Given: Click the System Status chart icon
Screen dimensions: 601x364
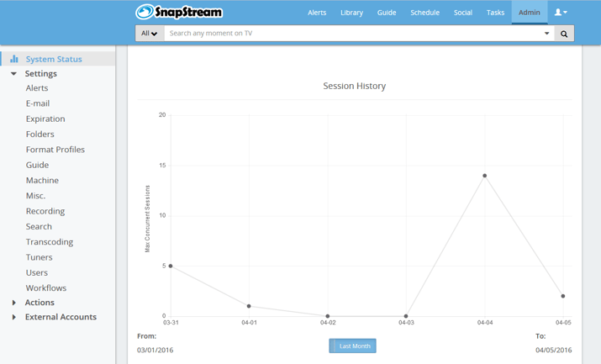Looking at the screenshot, I should 14,59.
